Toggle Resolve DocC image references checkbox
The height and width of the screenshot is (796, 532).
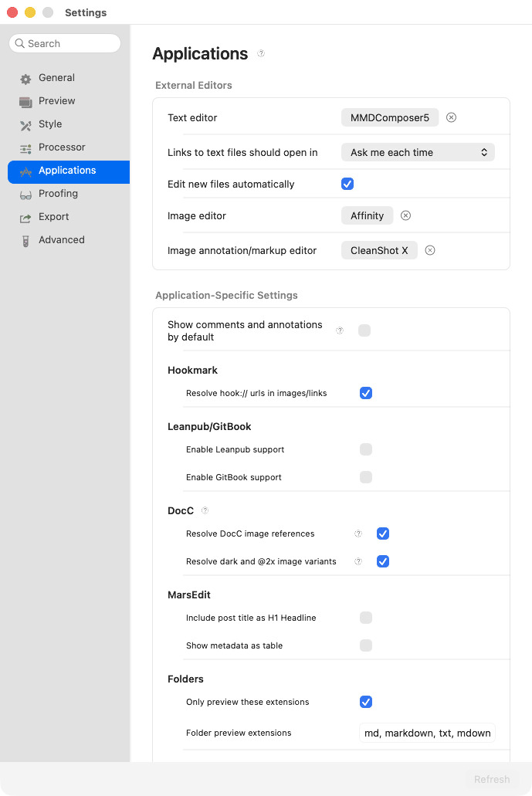tap(383, 533)
